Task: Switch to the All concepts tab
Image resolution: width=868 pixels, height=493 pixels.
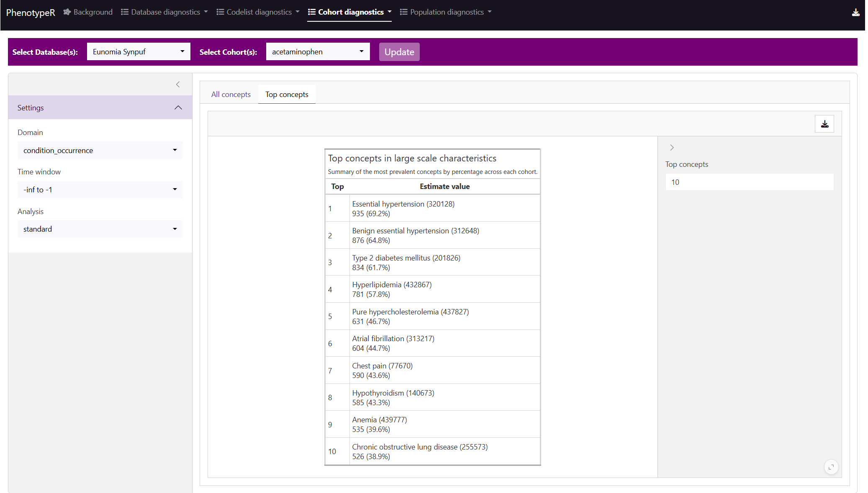Action: 231,95
